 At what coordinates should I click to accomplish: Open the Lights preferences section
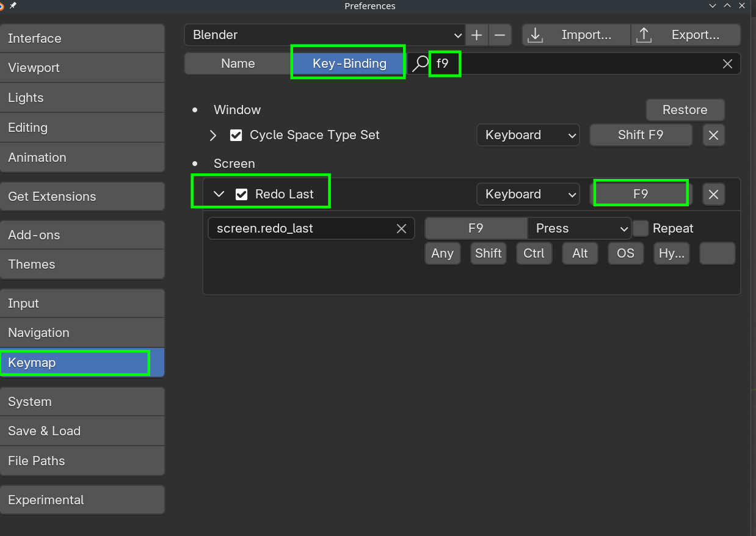coord(82,98)
